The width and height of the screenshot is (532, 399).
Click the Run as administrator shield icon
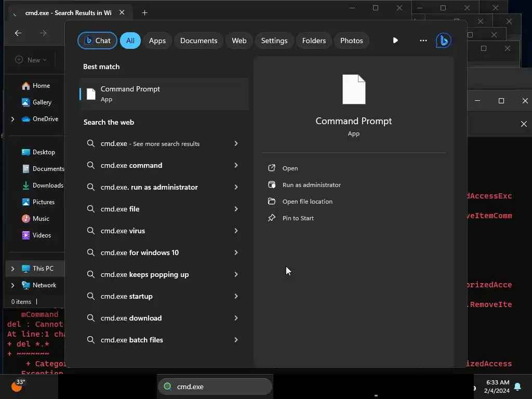click(272, 184)
